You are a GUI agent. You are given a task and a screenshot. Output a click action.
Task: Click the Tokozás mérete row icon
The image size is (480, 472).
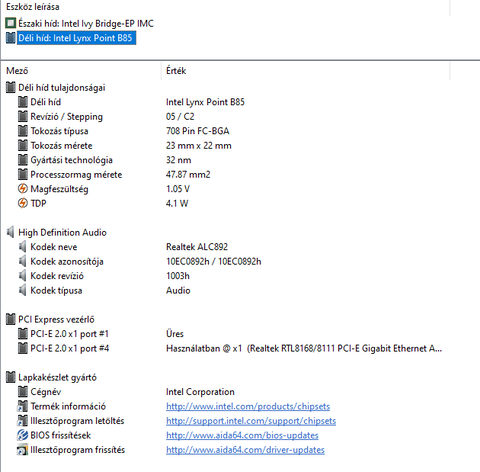click(x=23, y=145)
